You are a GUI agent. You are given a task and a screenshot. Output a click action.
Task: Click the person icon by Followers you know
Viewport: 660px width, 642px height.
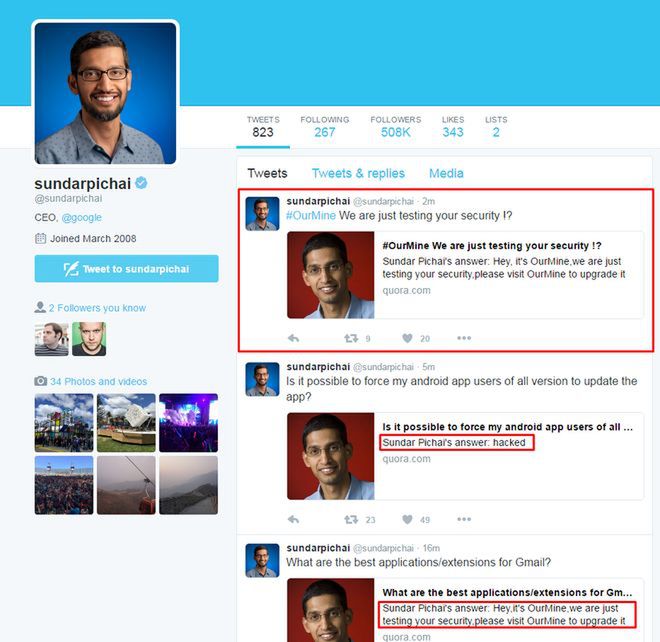(40, 307)
